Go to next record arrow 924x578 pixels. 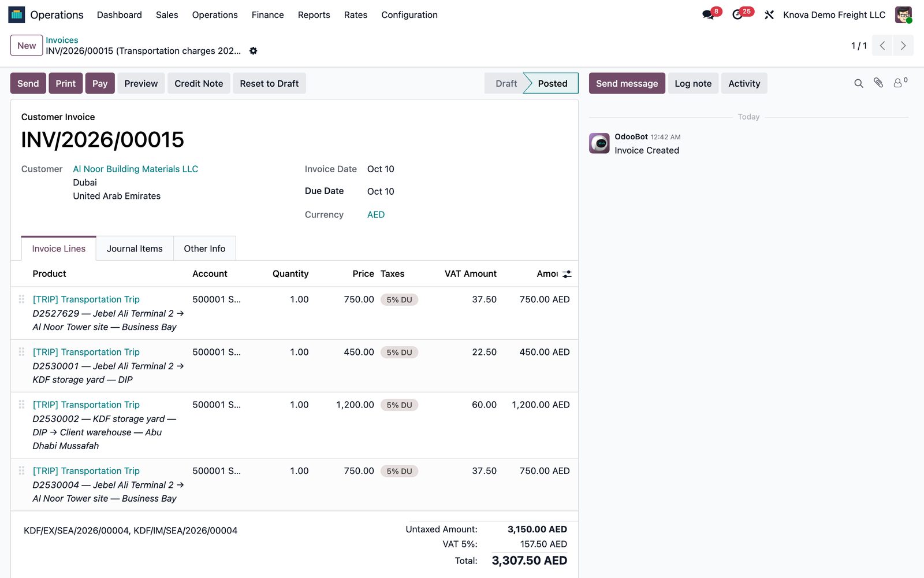pyautogui.click(x=903, y=46)
